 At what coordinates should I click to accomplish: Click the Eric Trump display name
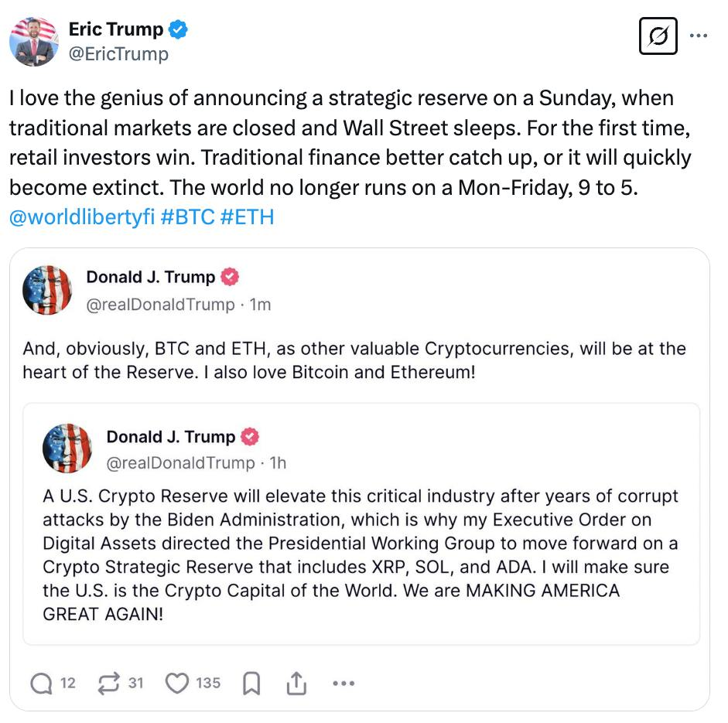[116, 30]
